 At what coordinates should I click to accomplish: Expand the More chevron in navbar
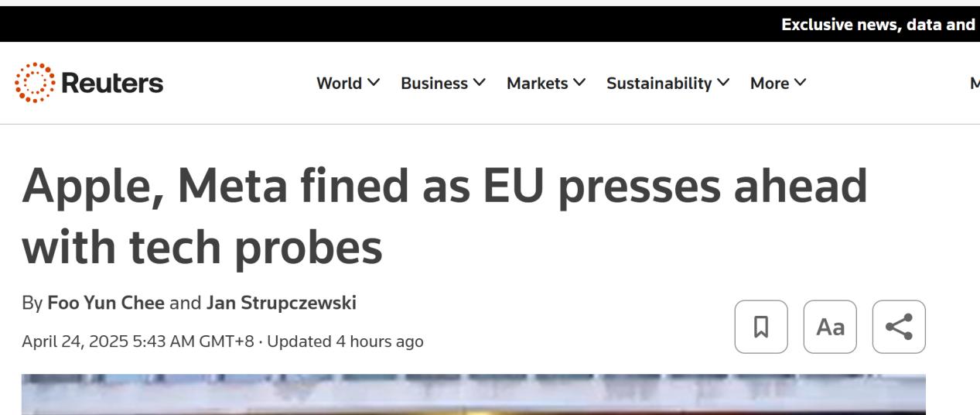(x=800, y=83)
